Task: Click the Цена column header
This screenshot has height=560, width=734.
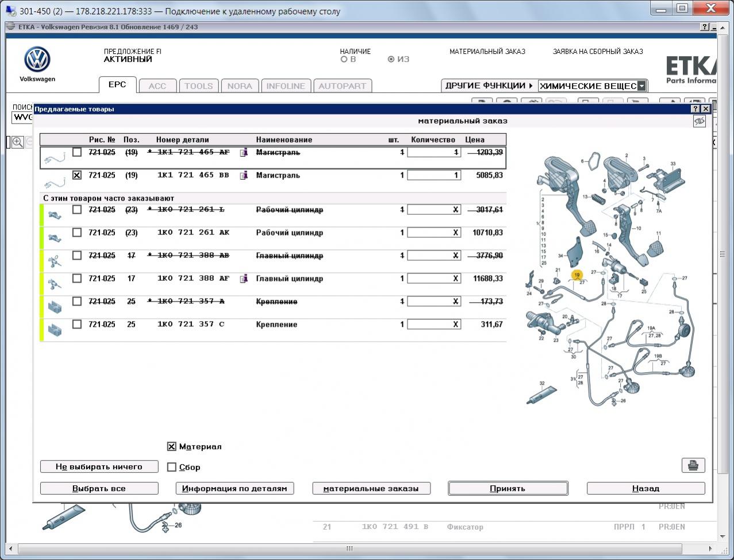Action: pyautogui.click(x=475, y=140)
